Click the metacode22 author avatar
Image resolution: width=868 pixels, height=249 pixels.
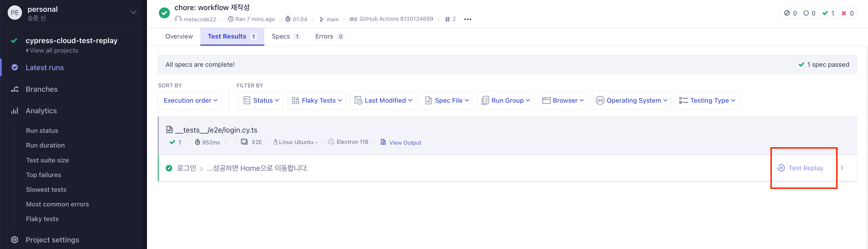pos(178,19)
